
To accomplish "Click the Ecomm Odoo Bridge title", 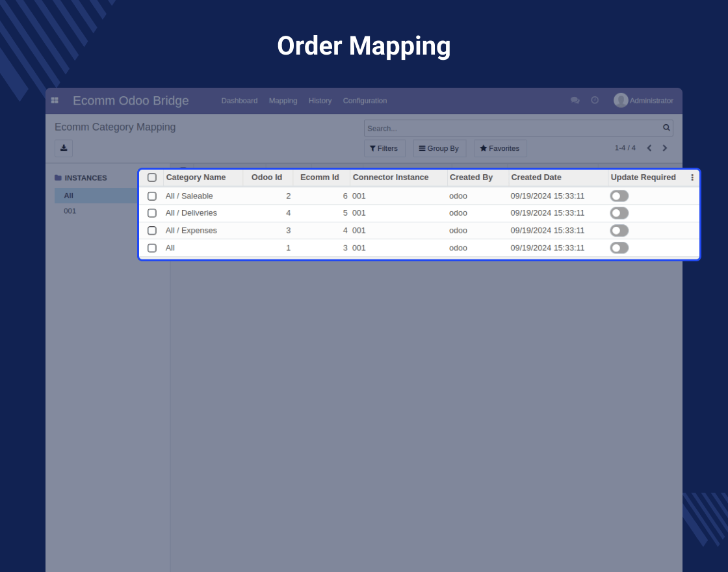I will [131, 101].
